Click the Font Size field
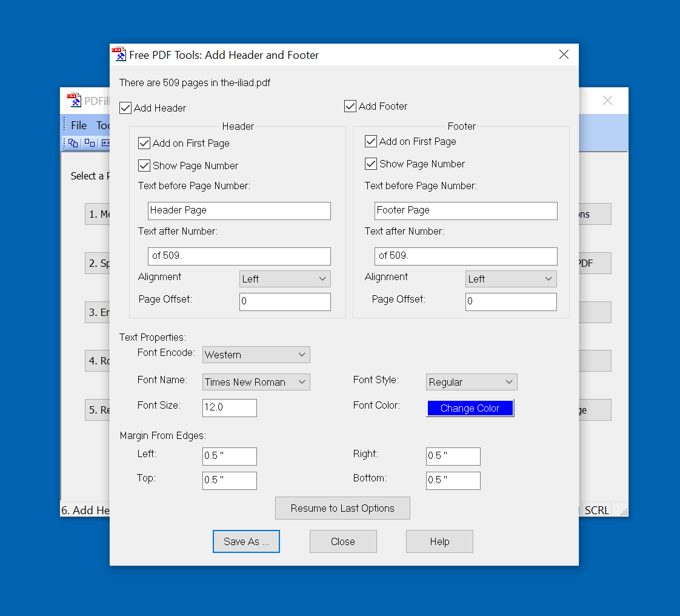Screen dimensions: 680x616 tap(230, 408)
